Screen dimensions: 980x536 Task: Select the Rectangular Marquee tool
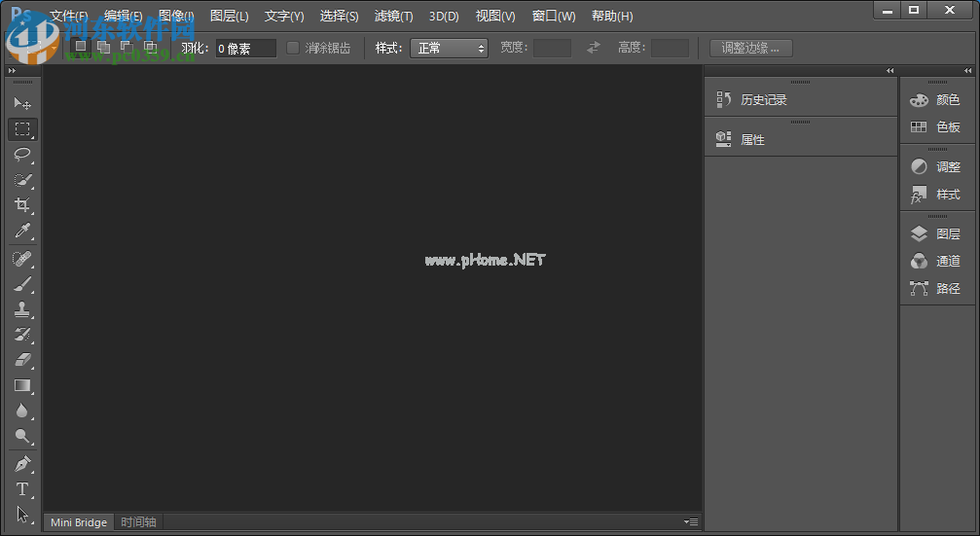point(22,129)
